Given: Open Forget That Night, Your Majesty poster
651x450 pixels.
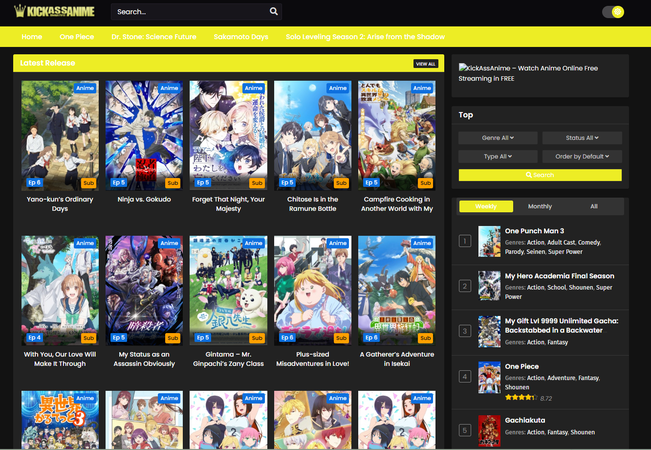Looking at the screenshot, I should (228, 136).
